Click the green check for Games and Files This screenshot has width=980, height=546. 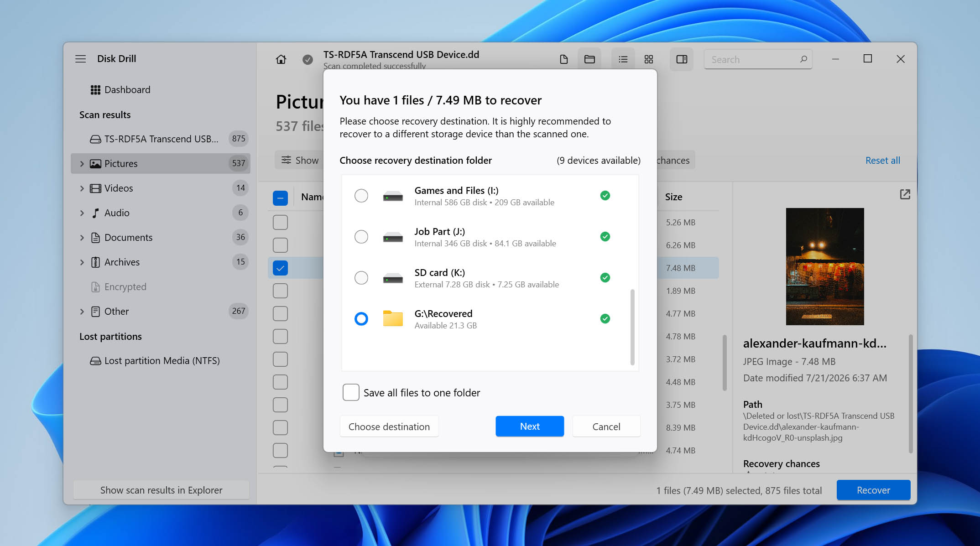click(605, 196)
